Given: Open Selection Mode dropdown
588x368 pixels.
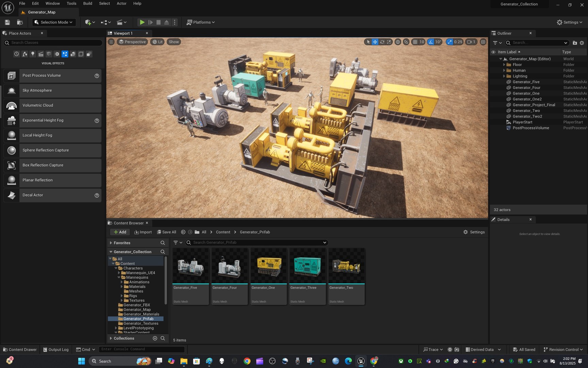Looking at the screenshot, I should 54,22.
